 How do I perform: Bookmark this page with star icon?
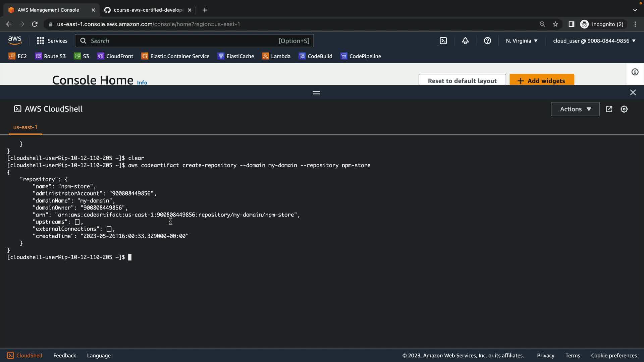[555, 24]
